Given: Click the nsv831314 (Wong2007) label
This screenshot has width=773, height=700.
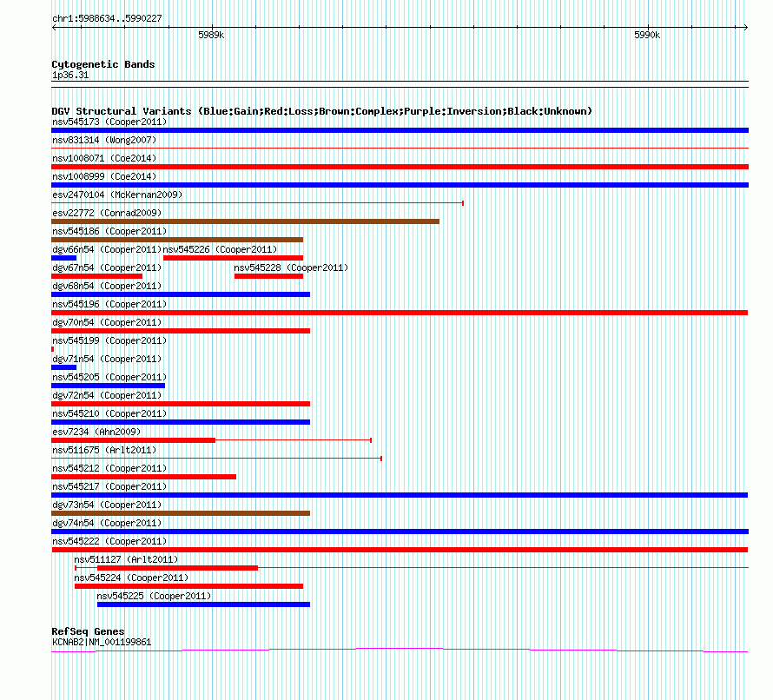Looking at the screenshot, I should pos(104,140).
